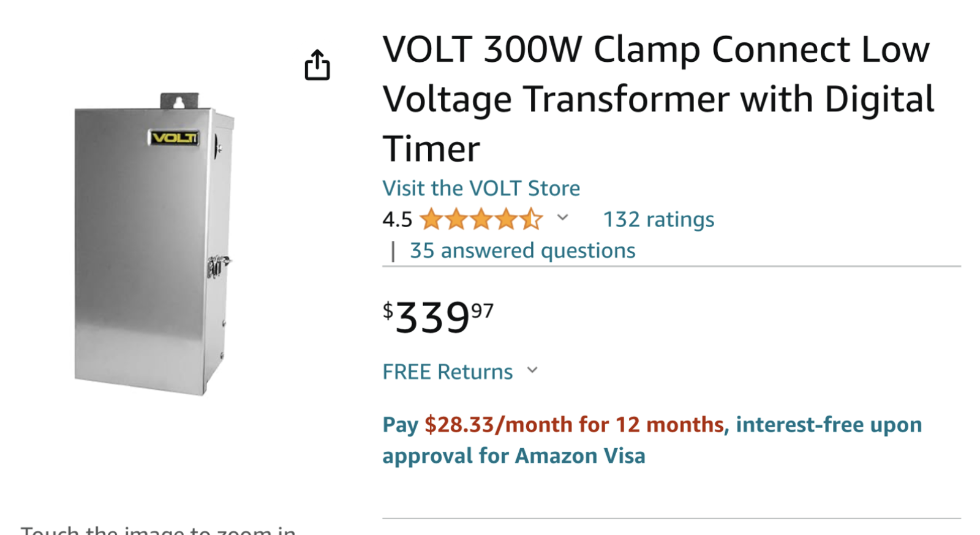Image resolution: width=980 pixels, height=535 pixels.
Task: Tap the yellow VOLT logo on transformer
Action: coord(175,138)
